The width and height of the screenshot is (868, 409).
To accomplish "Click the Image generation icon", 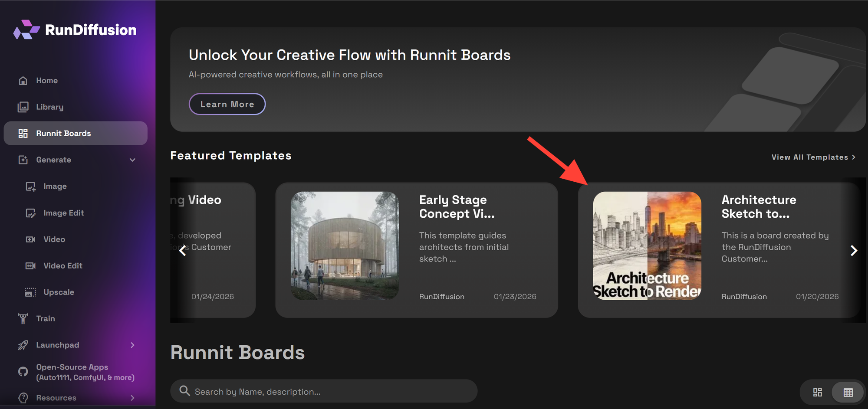I will pyautogui.click(x=30, y=187).
